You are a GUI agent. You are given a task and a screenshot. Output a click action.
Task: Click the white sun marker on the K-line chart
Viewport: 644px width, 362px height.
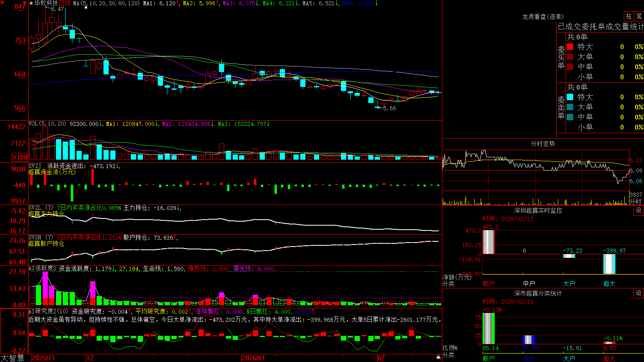86,7
